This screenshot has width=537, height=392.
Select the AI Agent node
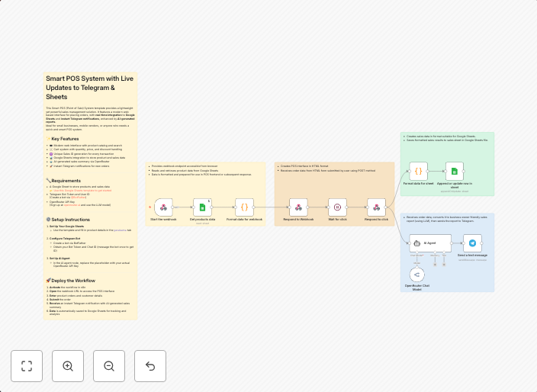430,243
